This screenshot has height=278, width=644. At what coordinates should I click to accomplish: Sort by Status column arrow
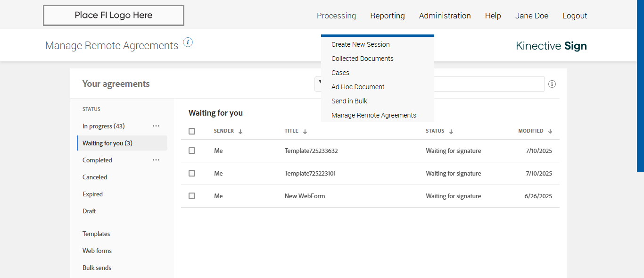451,132
